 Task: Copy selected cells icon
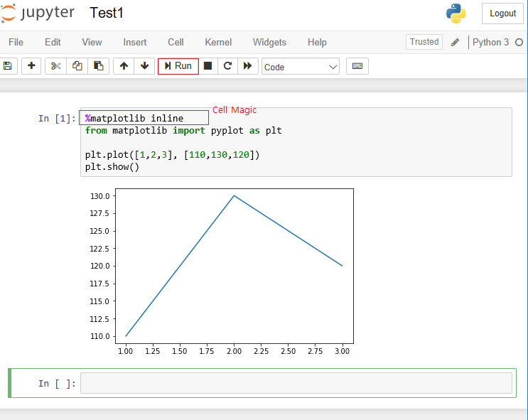tap(77, 65)
